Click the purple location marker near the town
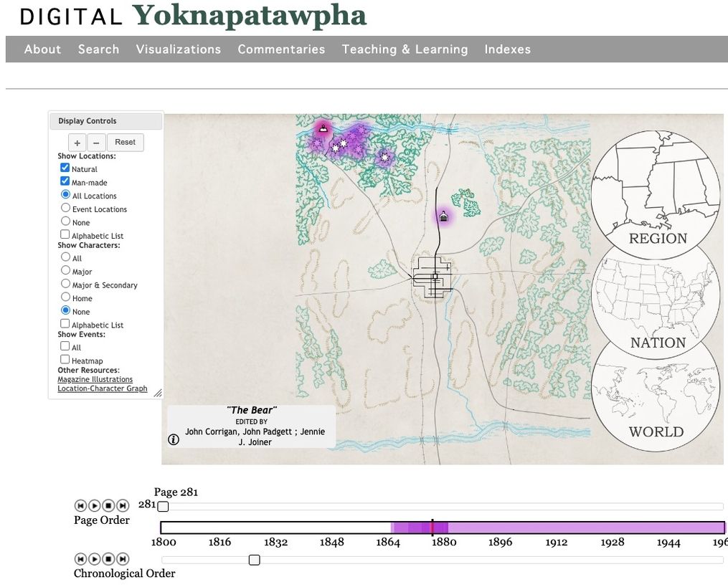This screenshot has width=728, height=587. coord(443,216)
